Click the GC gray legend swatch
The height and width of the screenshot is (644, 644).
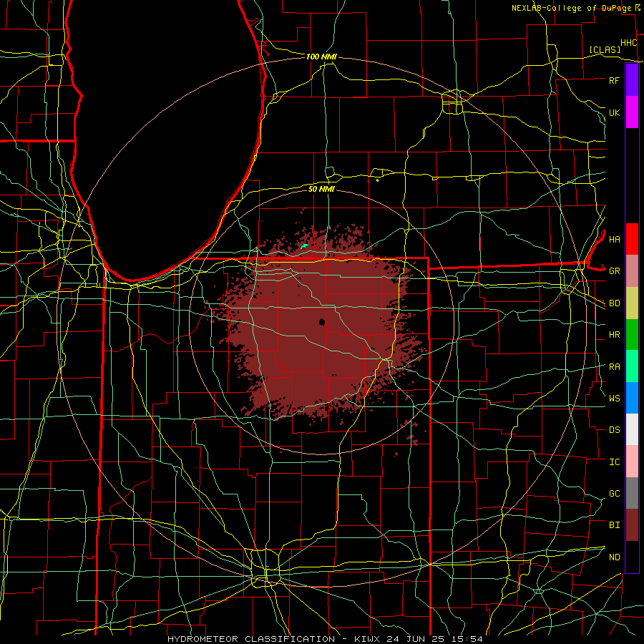632,493
